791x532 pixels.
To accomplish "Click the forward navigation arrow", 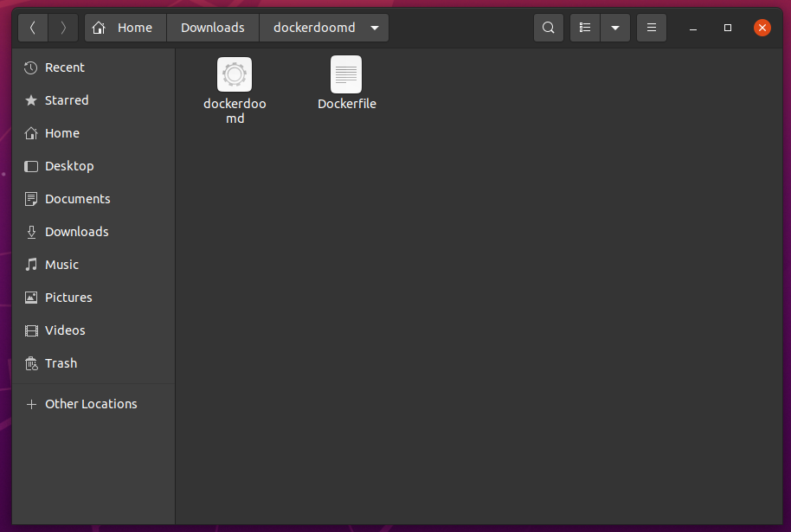I will coord(62,27).
